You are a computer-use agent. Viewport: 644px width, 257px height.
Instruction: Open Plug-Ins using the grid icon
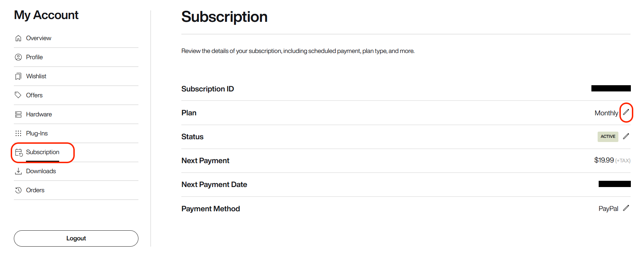click(18, 133)
